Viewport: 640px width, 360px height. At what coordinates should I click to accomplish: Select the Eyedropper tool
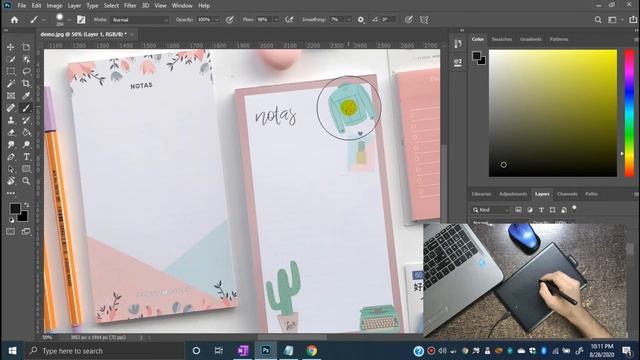[26, 96]
